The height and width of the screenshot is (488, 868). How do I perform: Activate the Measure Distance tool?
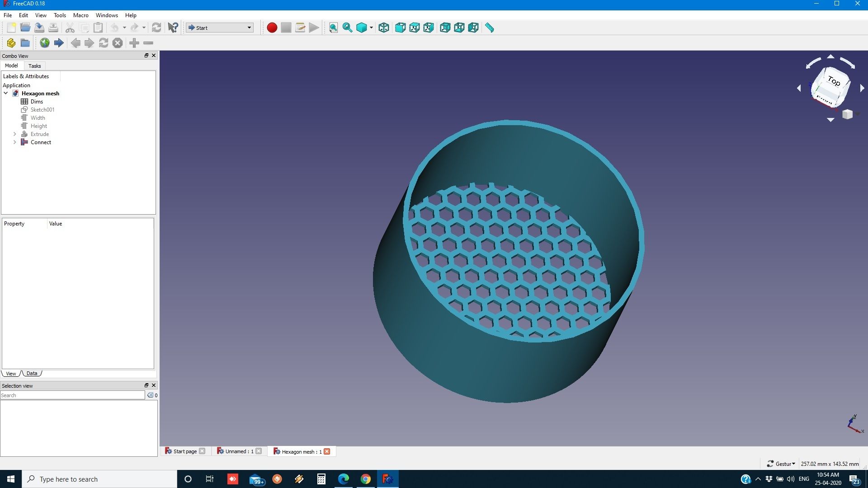click(x=489, y=28)
